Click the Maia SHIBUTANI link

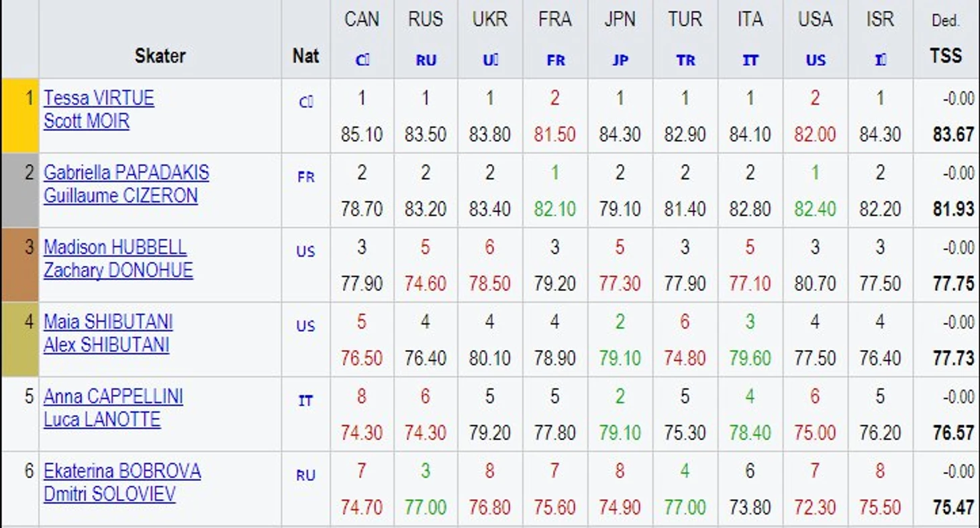click(108, 322)
